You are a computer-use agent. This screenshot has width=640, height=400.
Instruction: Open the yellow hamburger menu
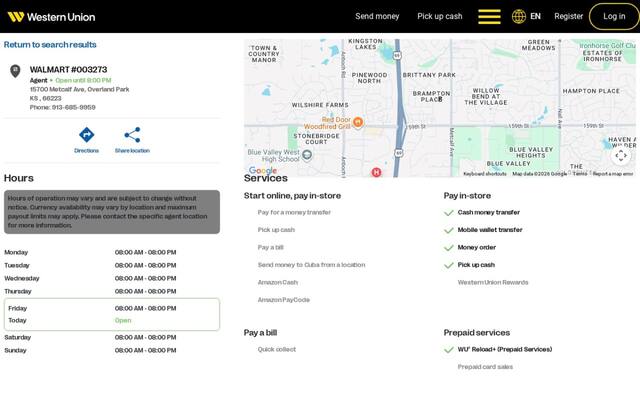pyautogui.click(x=489, y=17)
